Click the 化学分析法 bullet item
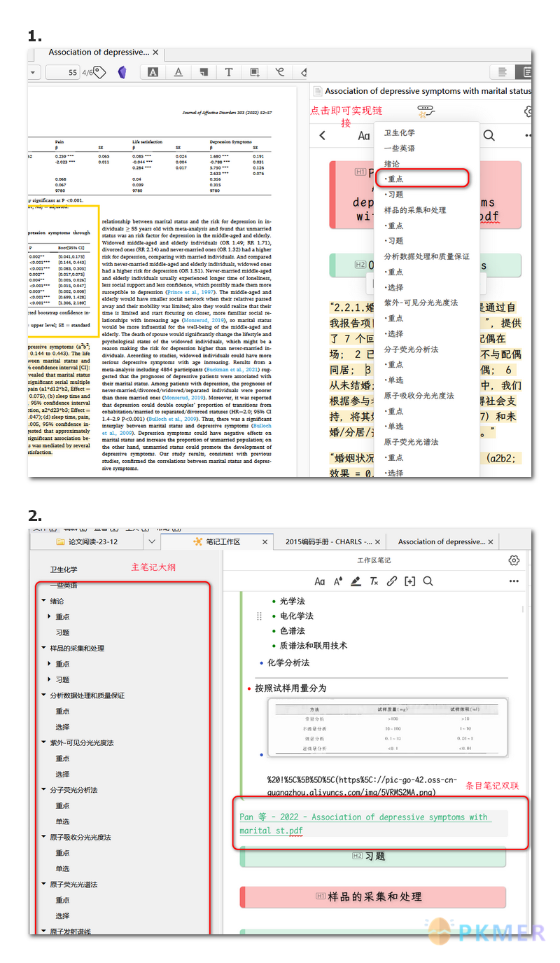The image size is (560, 963). point(288,663)
